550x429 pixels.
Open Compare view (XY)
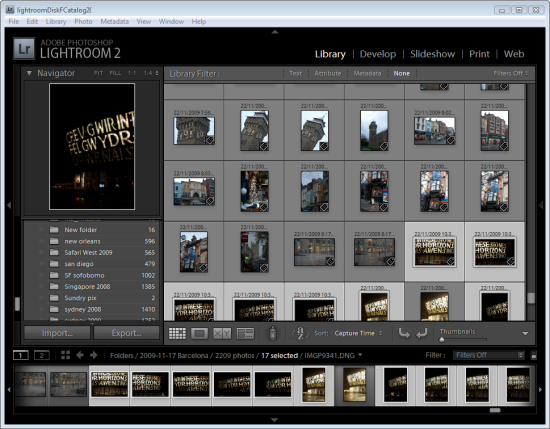222,333
